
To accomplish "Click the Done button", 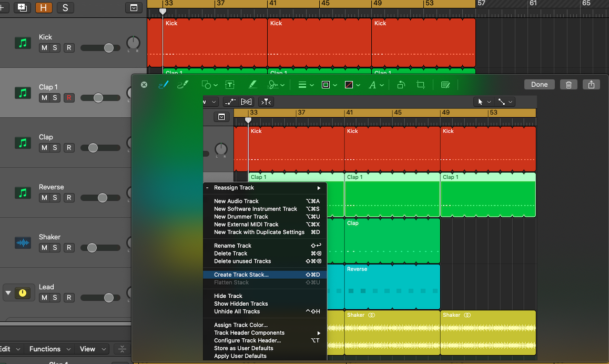I will coord(539,85).
